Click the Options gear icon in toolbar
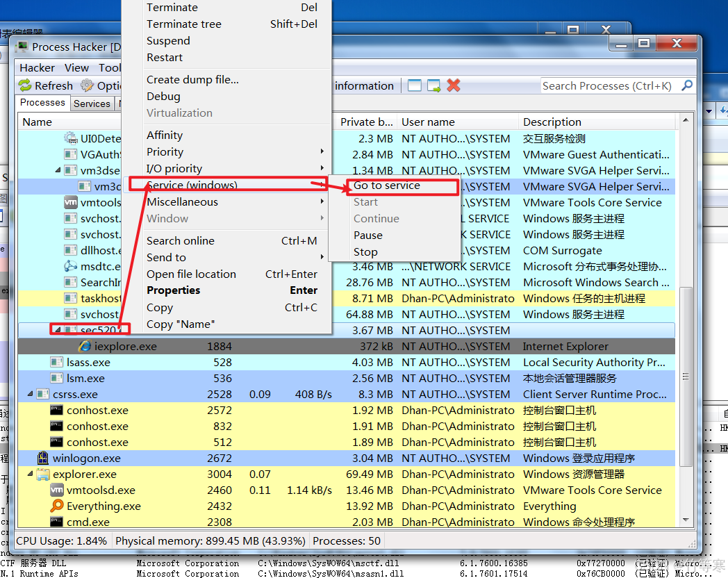The image size is (728, 578). [87, 85]
